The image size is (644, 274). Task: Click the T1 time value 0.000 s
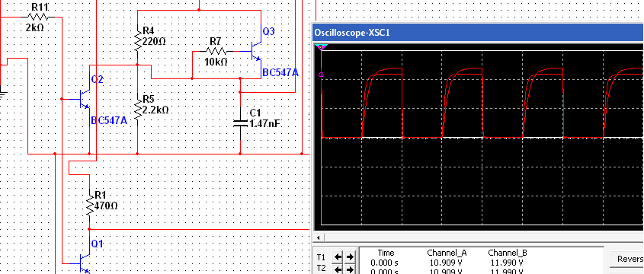point(383,262)
